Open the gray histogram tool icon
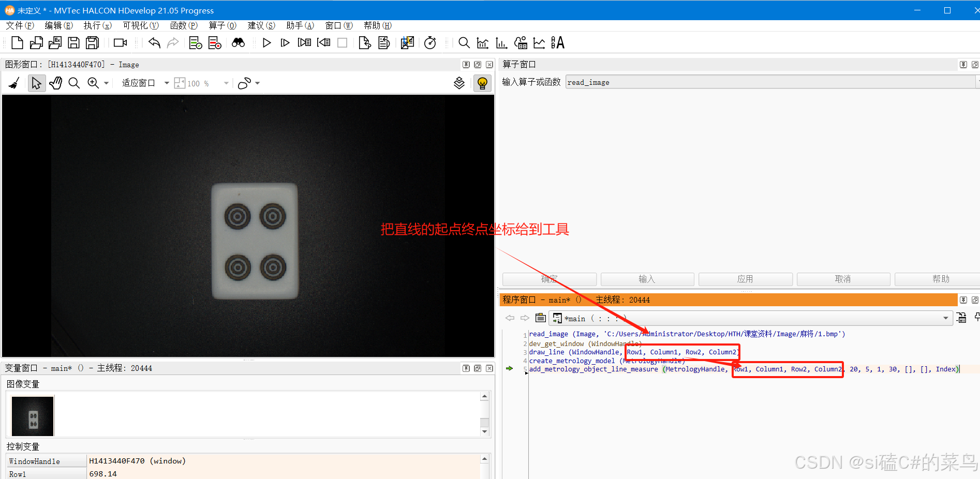This screenshot has height=479, width=980. click(x=482, y=42)
